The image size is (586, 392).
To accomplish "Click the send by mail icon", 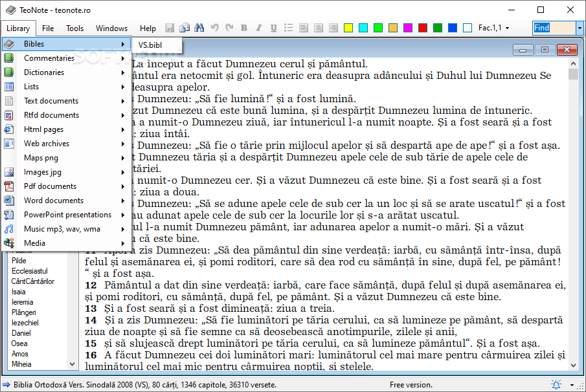I will 185,28.
